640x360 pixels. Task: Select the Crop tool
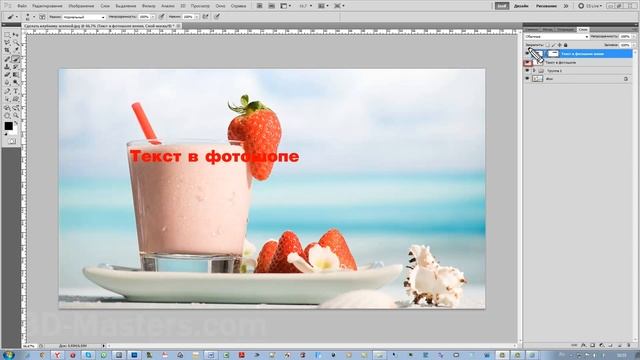point(7,51)
